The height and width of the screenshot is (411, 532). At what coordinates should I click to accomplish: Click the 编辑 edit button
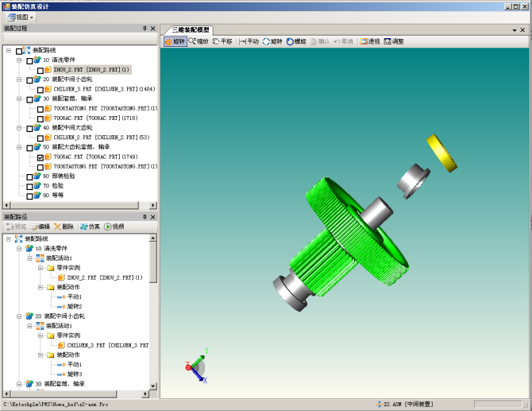tap(40, 227)
